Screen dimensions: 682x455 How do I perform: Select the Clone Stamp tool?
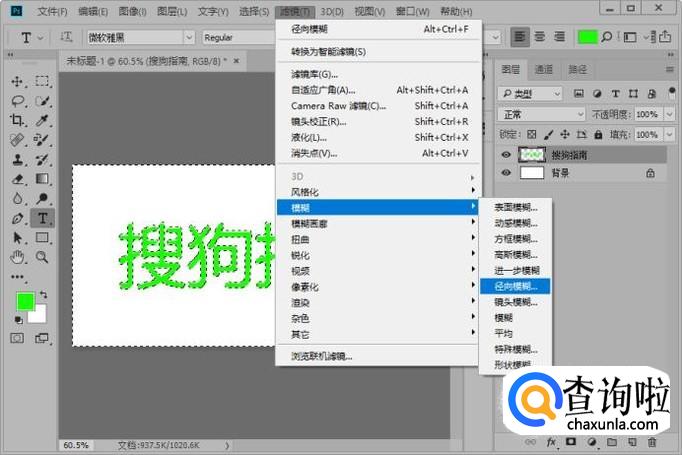(x=17, y=160)
